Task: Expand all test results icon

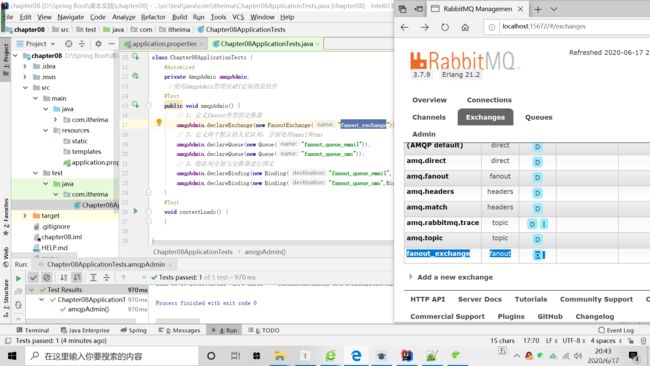Action: (93, 278)
